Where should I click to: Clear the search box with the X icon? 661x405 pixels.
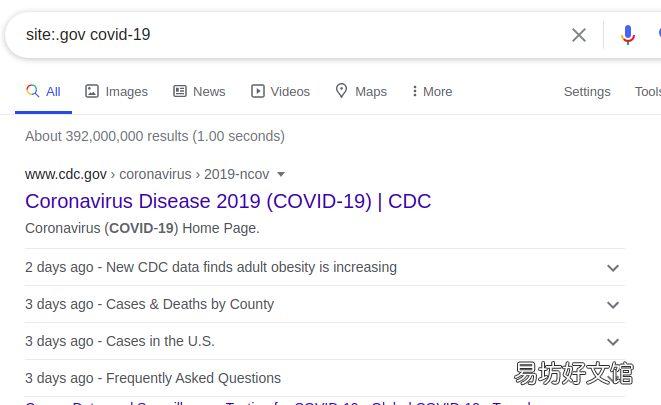click(579, 35)
